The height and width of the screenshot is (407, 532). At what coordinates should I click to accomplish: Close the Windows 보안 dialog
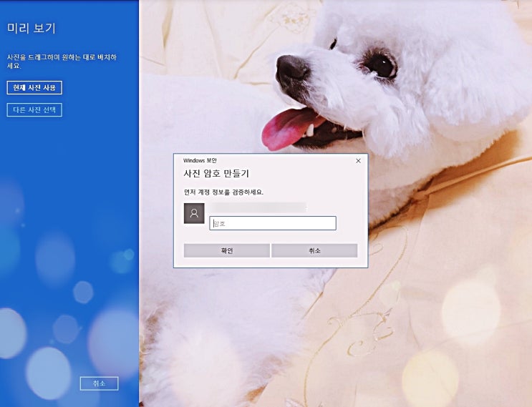[358, 161]
